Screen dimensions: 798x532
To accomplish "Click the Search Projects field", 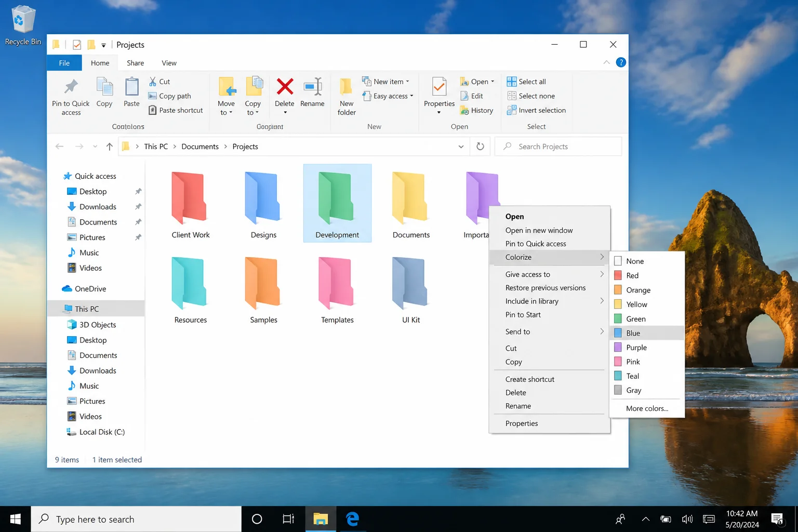I will 558,147.
